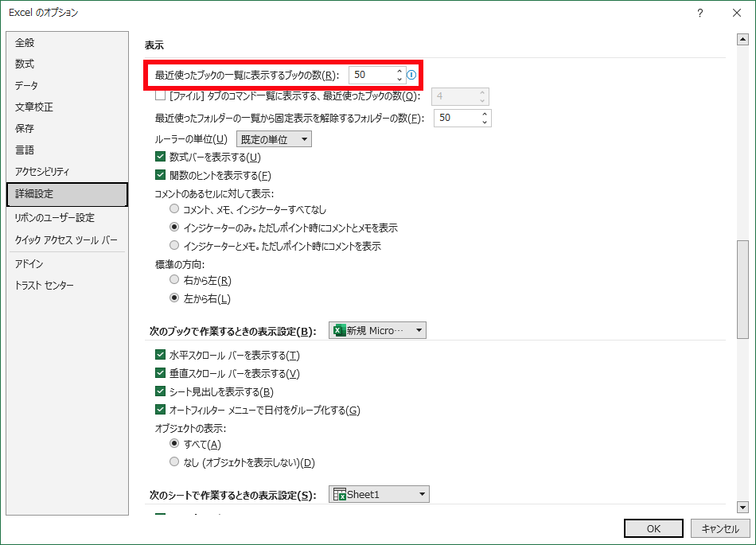Select the 詳細設定 category
Screen dimensions: 756x545
[67, 194]
